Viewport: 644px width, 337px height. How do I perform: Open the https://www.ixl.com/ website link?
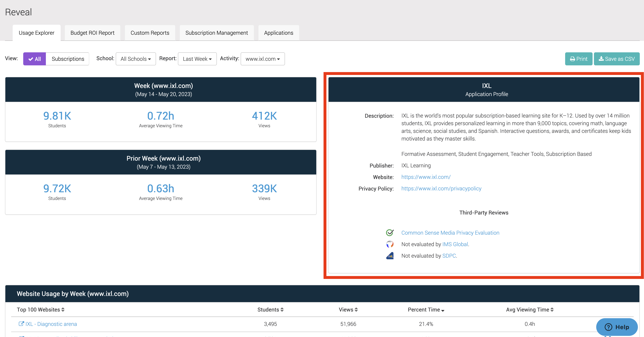[426, 177]
